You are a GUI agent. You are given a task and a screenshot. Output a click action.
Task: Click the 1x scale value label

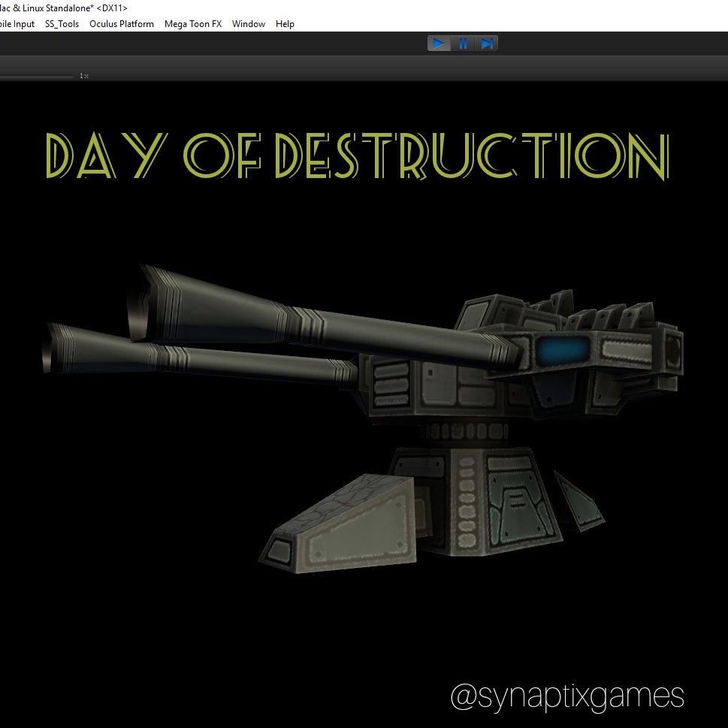point(84,76)
